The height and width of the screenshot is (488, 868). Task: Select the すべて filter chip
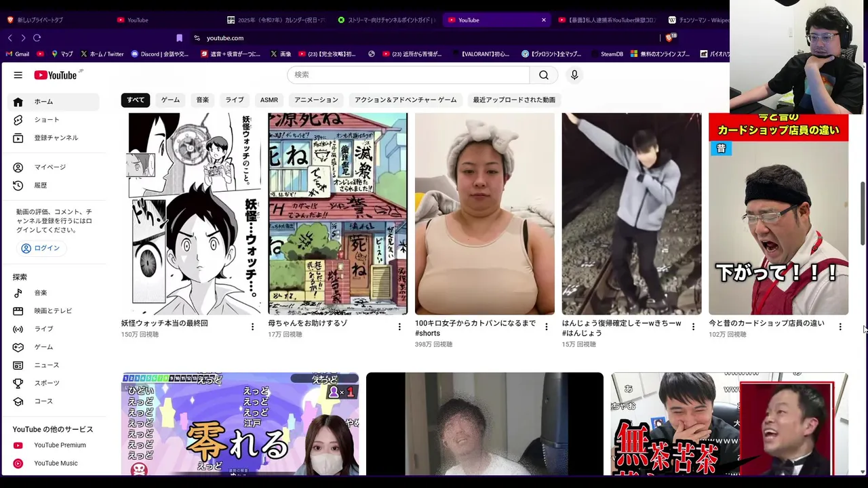point(136,100)
